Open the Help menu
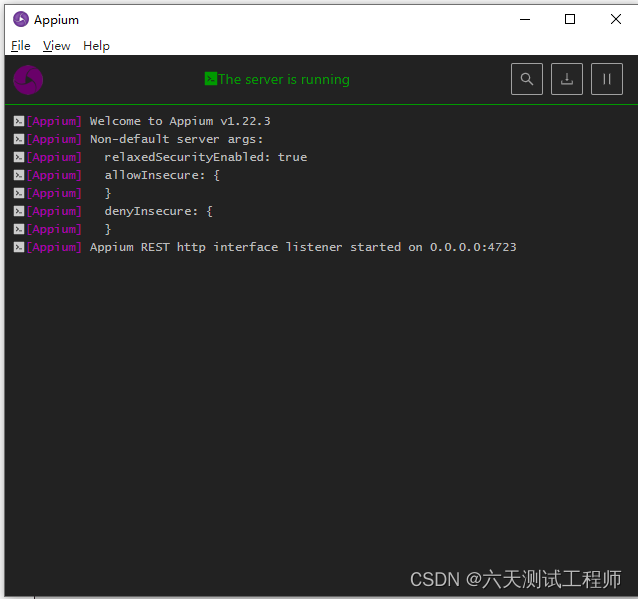The height and width of the screenshot is (599, 638). click(x=96, y=46)
